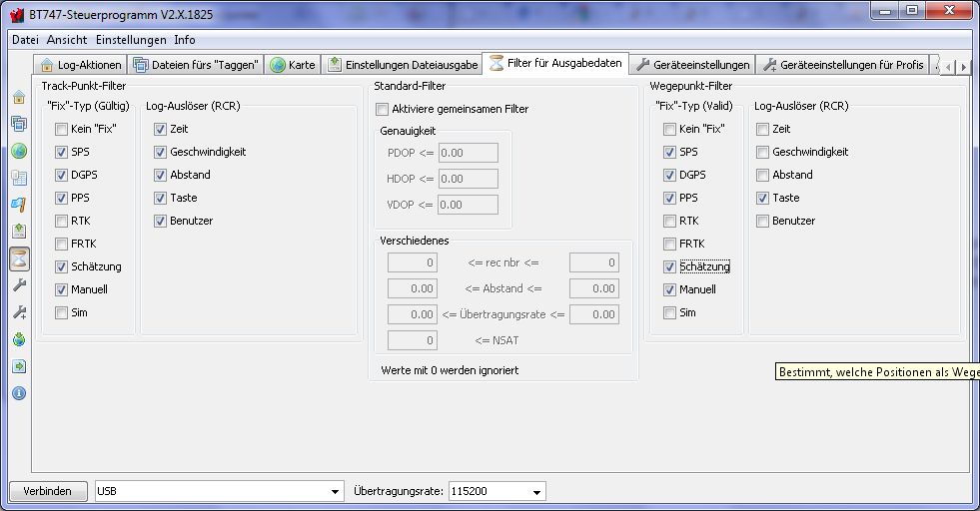Image resolution: width=980 pixels, height=511 pixels.
Task: Enable the 'Aktiviere gemeinsamen Filter' checkbox
Action: point(382,109)
